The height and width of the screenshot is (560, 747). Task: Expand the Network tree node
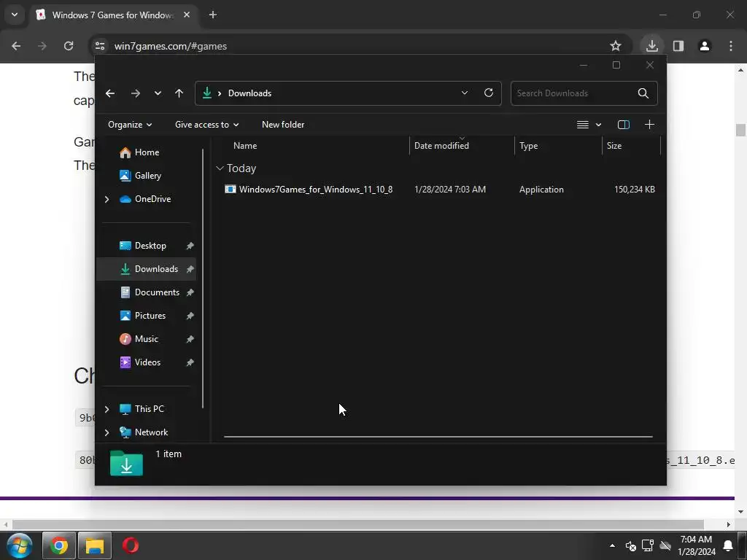click(x=107, y=432)
